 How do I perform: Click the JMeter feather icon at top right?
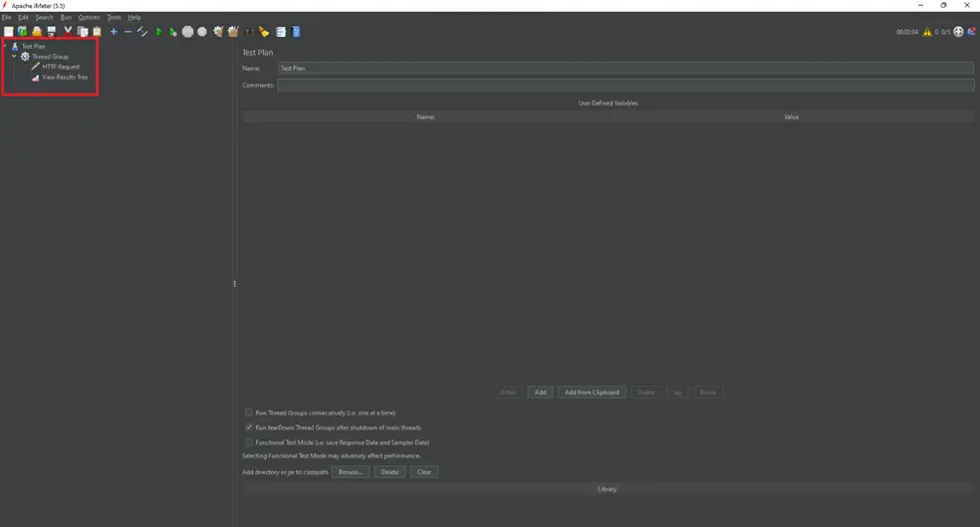tap(971, 31)
